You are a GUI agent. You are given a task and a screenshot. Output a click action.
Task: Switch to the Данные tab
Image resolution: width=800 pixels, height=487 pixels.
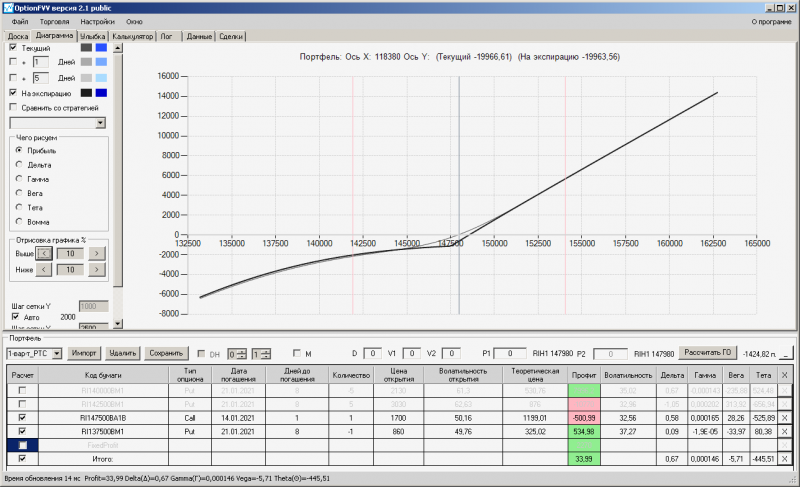click(199, 36)
